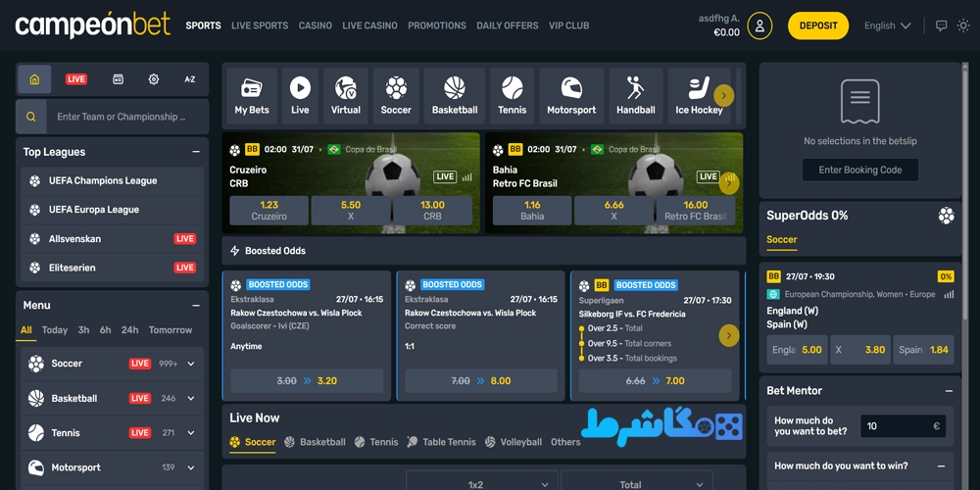Open PROMOTIONS in top navigation
This screenshot has width=980, height=490.
[x=437, y=25]
